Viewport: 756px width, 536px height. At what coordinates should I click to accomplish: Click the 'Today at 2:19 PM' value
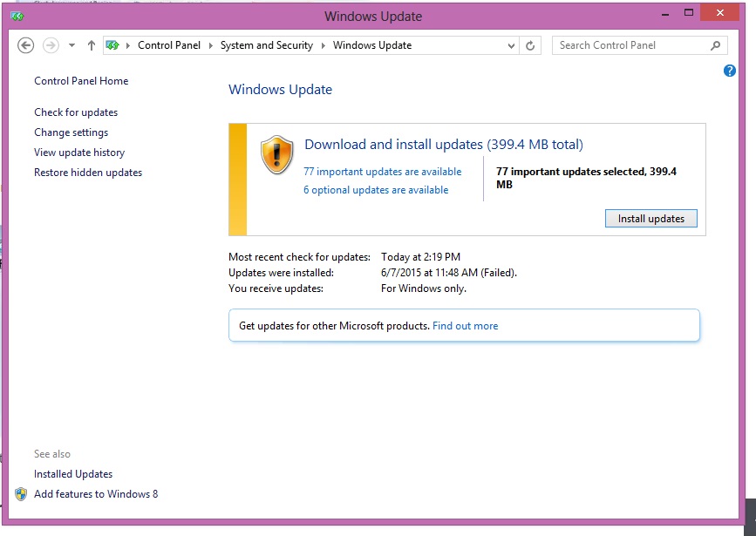tap(420, 257)
